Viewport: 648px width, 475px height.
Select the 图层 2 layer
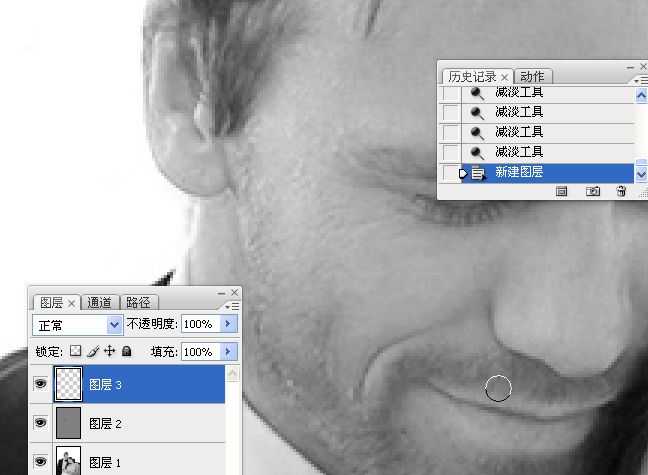140,424
